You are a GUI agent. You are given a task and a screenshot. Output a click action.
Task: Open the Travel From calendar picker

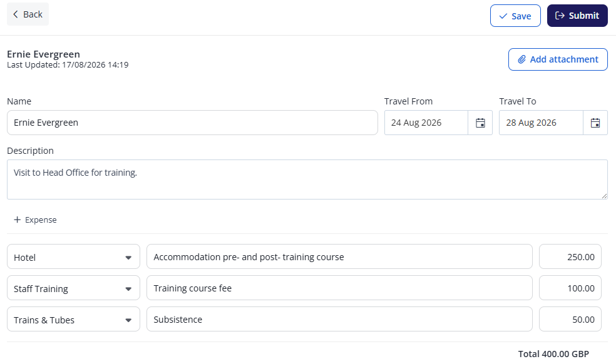pyautogui.click(x=480, y=123)
